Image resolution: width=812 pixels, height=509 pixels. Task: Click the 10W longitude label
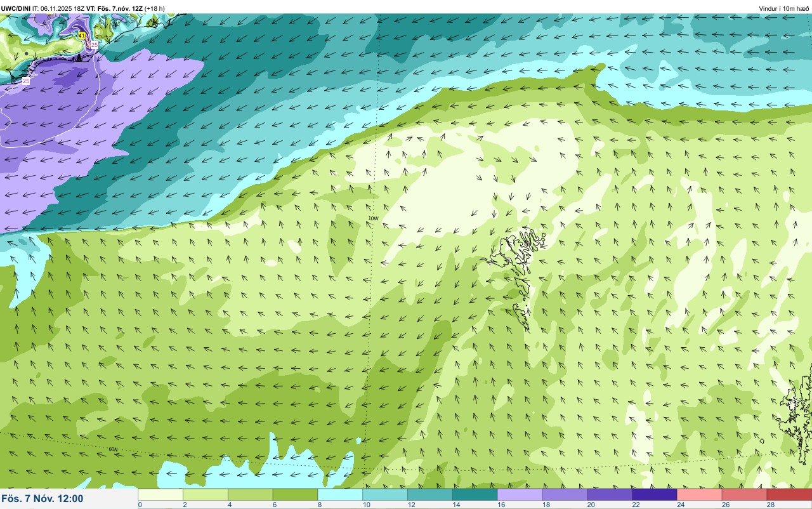373,218
